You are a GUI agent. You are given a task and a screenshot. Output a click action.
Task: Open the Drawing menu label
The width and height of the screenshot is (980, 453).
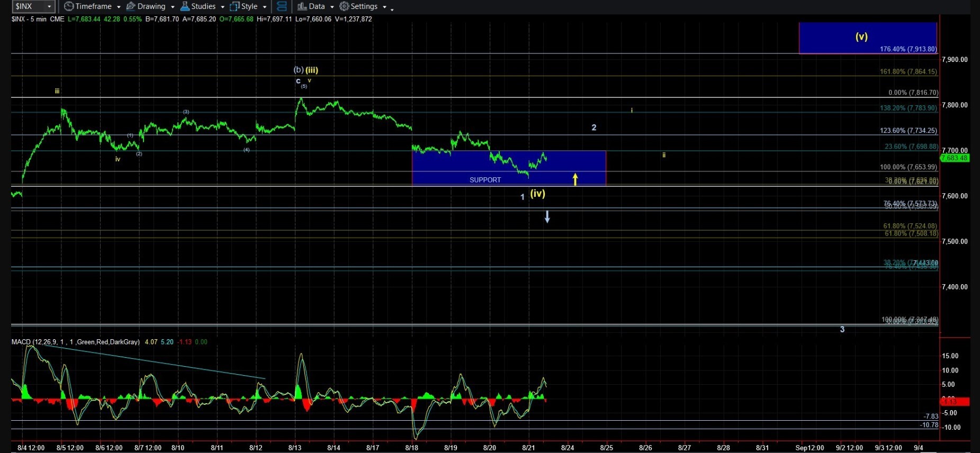[151, 6]
